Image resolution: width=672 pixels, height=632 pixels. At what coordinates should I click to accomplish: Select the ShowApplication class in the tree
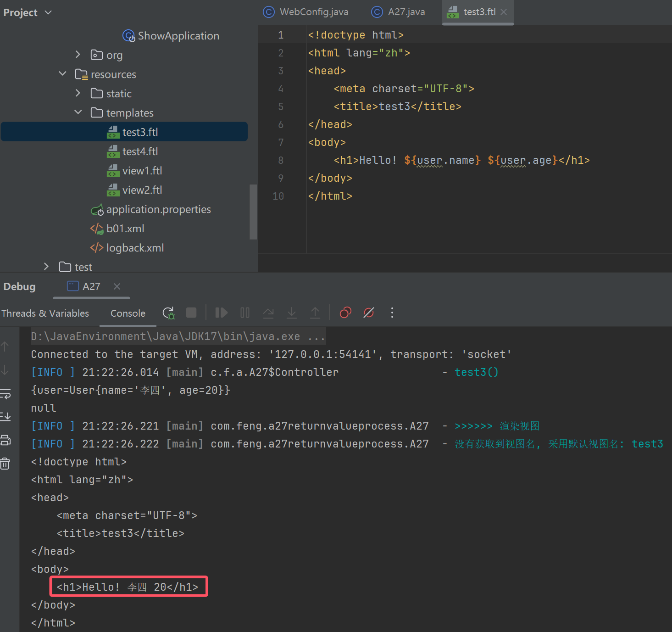coord(171,36)
